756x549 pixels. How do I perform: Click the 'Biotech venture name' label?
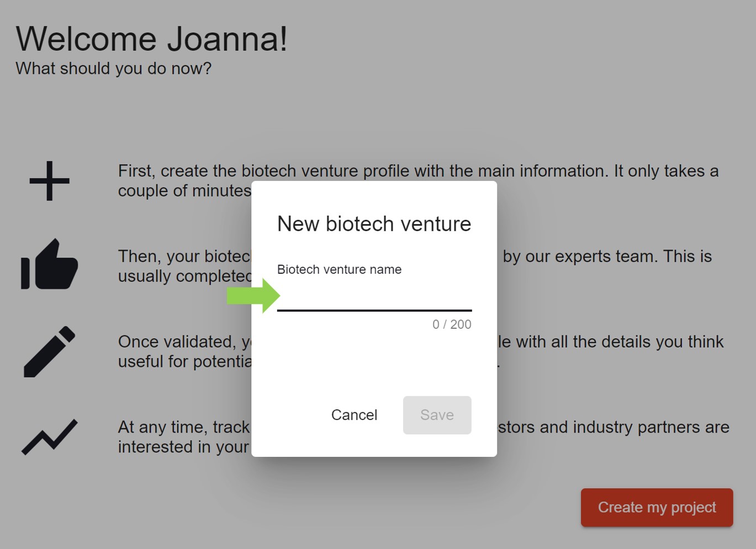coord(339,269)
